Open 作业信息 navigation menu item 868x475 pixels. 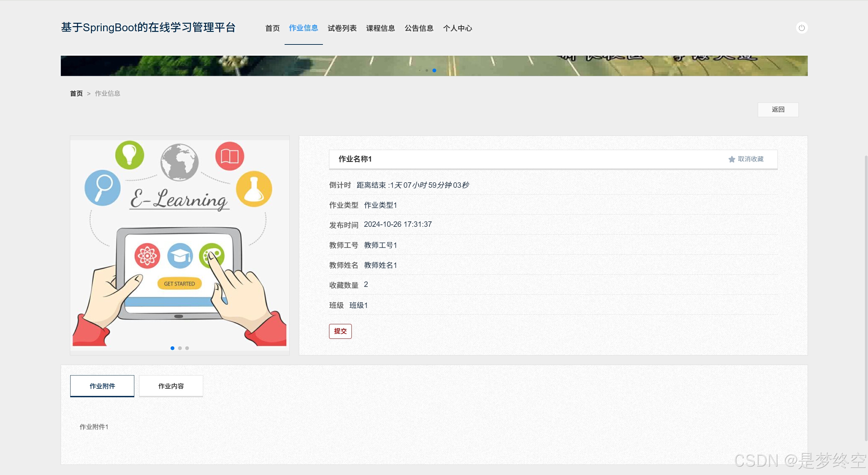coord(303,28)
